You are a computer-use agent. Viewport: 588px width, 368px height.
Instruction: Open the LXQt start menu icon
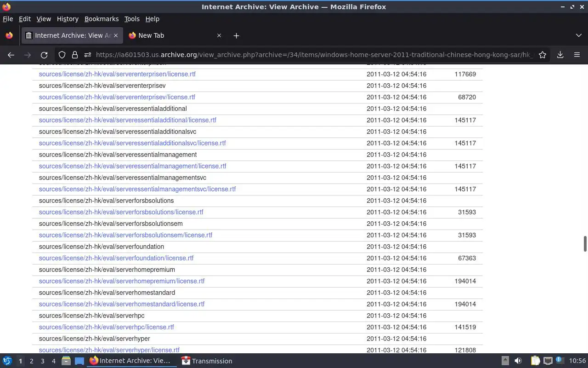(x=7, y=361)
